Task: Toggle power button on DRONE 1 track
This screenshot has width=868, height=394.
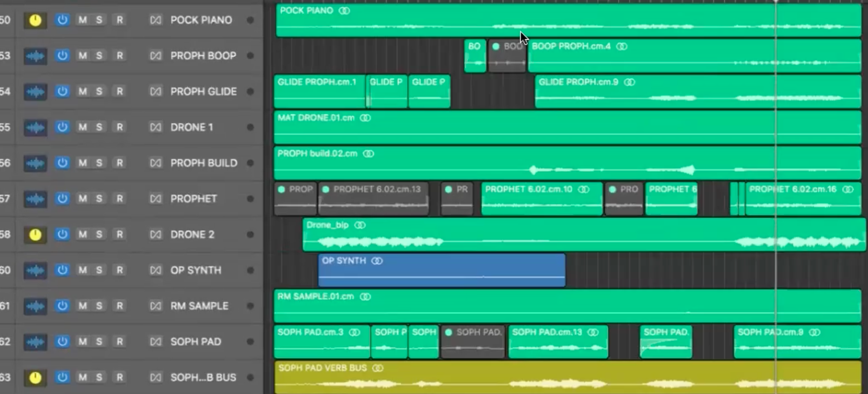Action: tap(62, 127)
